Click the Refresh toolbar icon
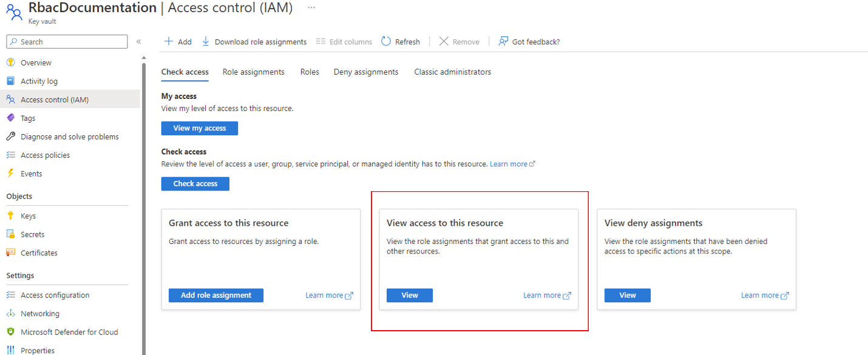Screen dimensions: 868x355 point(386,41)
